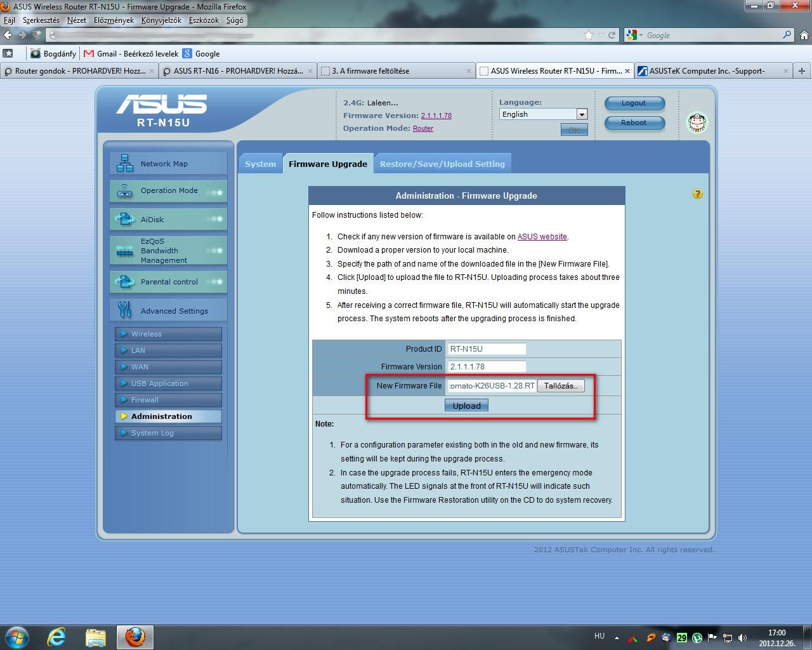Open the Language dropdown
Image resolution: width=812 pixels, height=650 pixels.
(543, 114)
